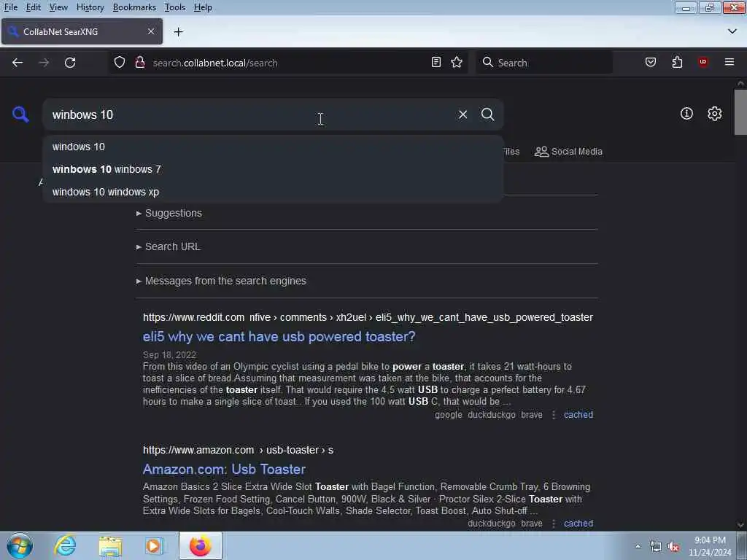Click the SearXNG logo magnifier icon

pos(20,114)
